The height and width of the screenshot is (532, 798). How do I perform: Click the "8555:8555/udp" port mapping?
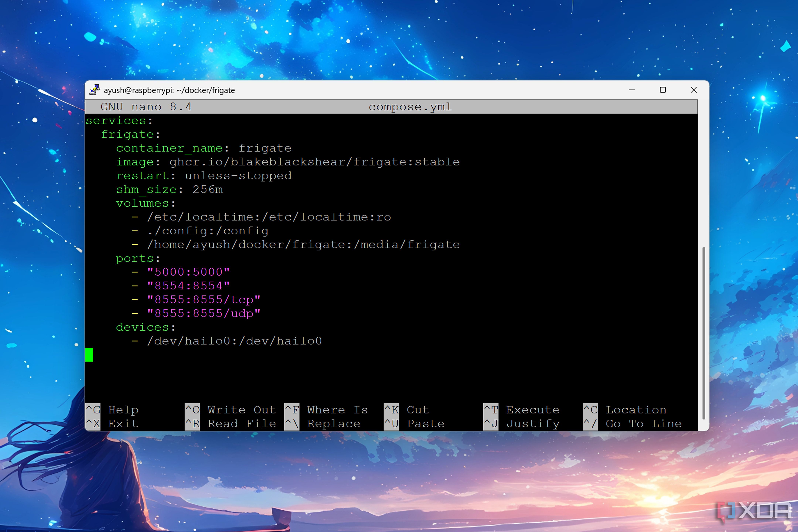coord(204,313)
